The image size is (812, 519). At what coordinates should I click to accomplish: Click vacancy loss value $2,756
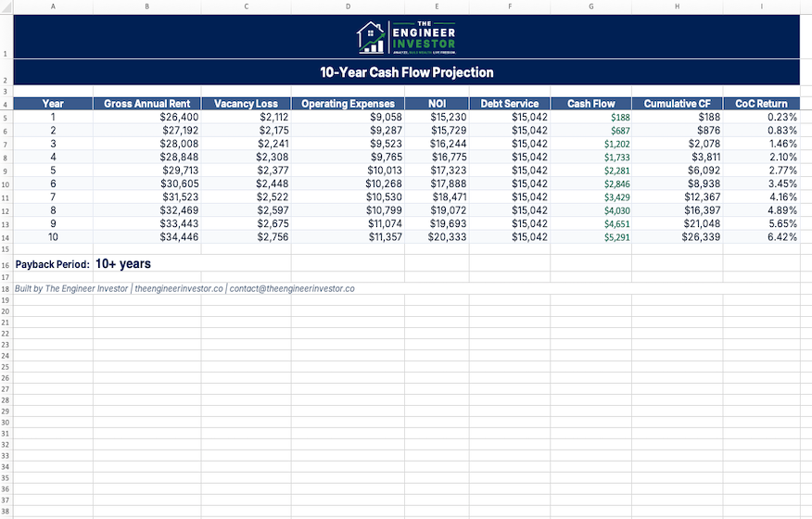pos(273,237)
